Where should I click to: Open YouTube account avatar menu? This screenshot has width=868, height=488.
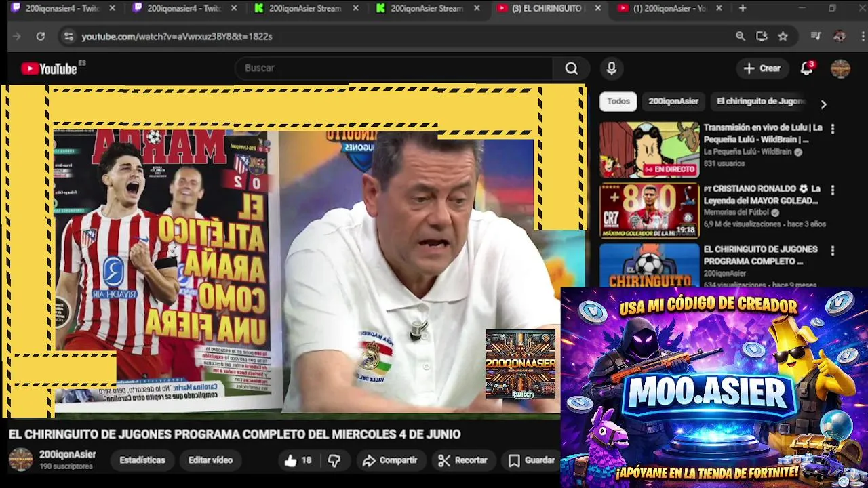(840, 68)
